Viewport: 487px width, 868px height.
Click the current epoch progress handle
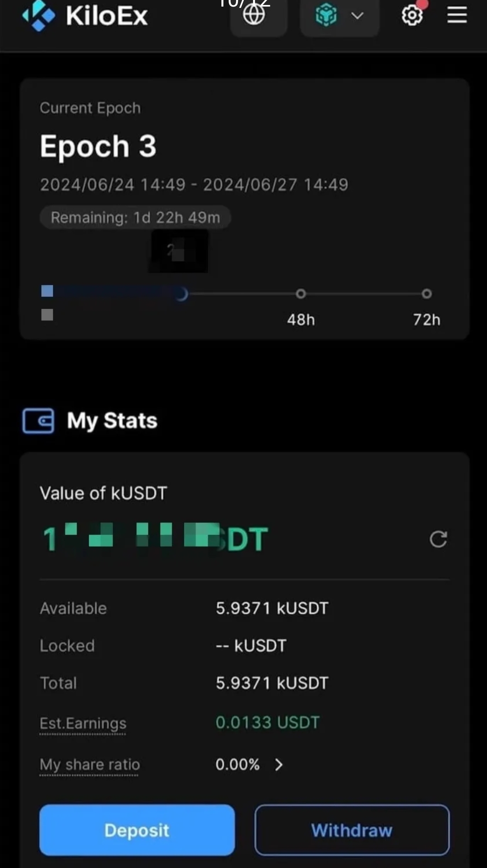[181, 294]
